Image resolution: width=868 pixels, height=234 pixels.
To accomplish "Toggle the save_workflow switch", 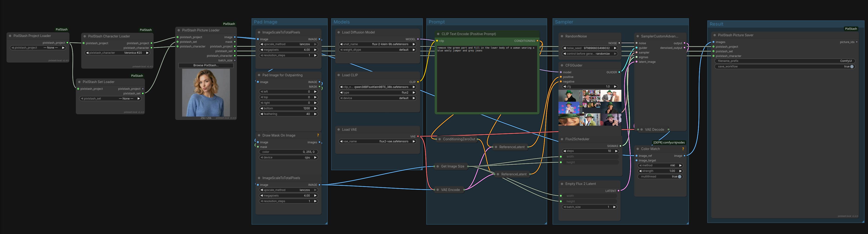I will (x=852, y=67).
